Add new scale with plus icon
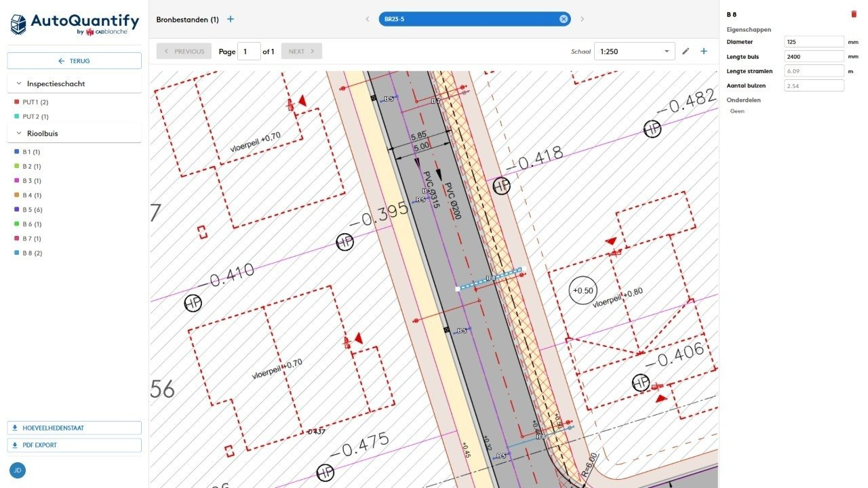 (x=704, y=52)
